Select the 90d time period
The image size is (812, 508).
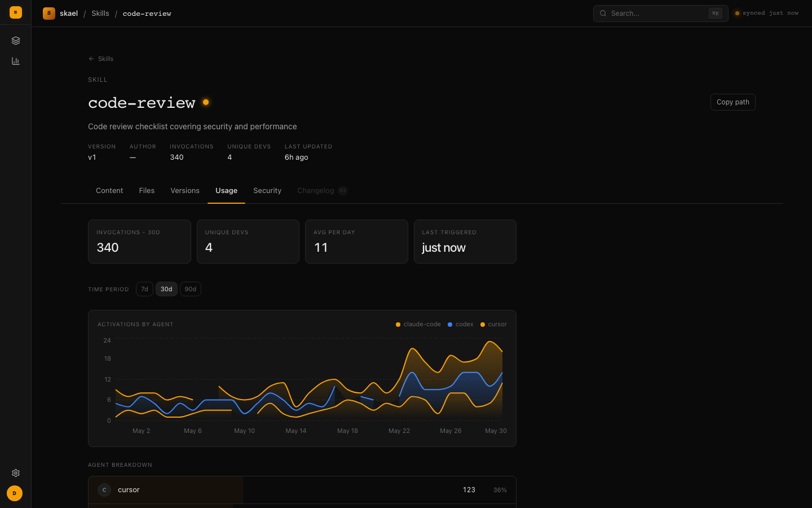tap(191, 289)
